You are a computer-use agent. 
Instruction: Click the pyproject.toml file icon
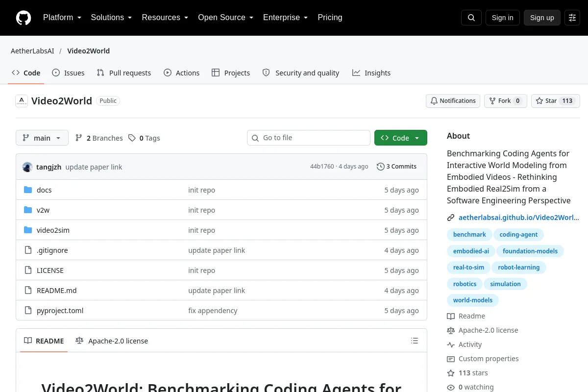(x=28, y=310)
